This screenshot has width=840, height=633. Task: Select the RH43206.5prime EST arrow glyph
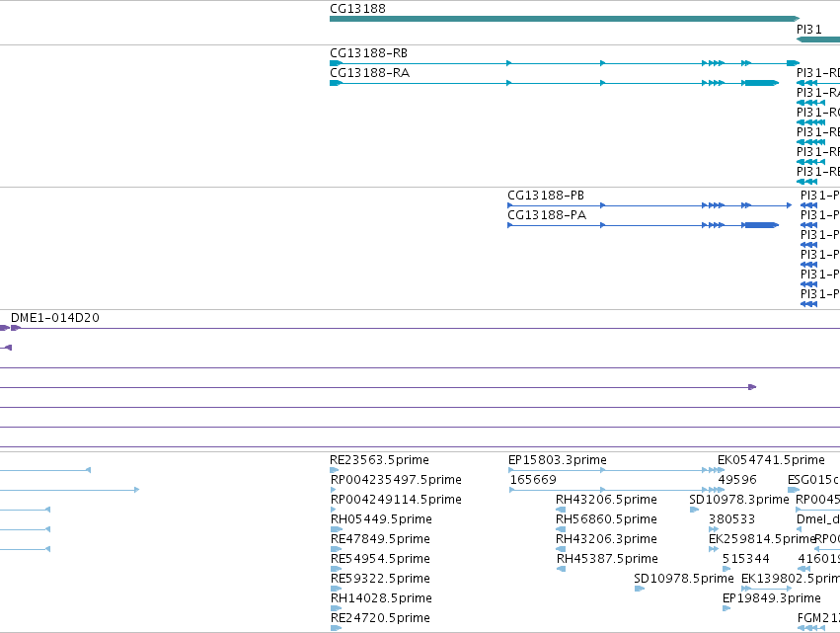[x=561, y=510]
